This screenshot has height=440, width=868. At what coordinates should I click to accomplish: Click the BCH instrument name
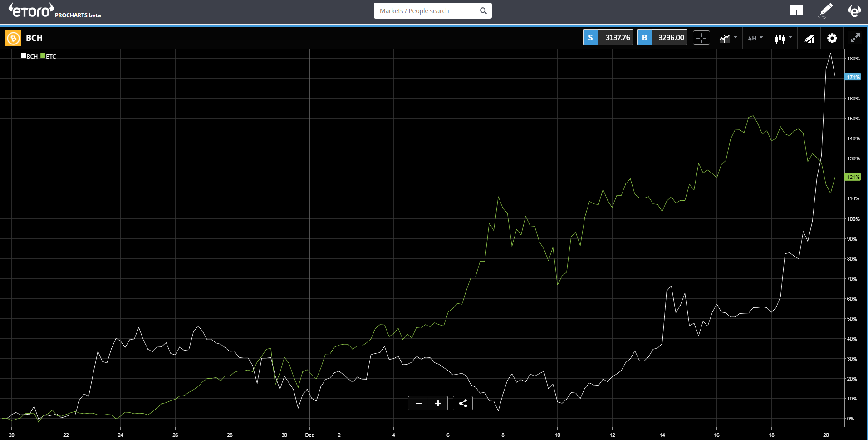point(34,38)
